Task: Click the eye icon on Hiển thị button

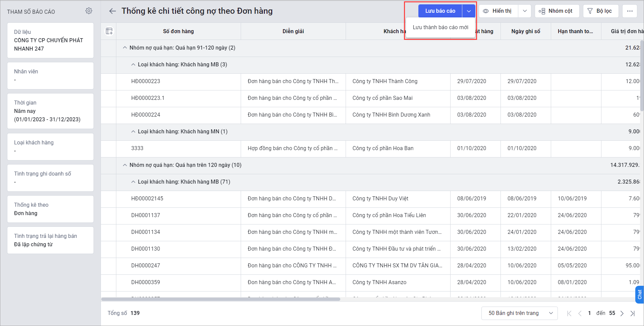Action: click(x=487, y=11)
